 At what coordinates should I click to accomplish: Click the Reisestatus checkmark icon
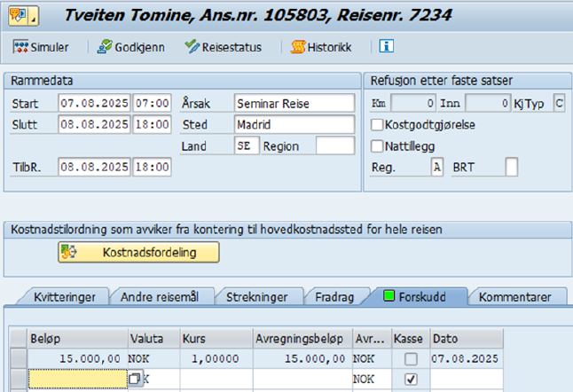[192, 47]
